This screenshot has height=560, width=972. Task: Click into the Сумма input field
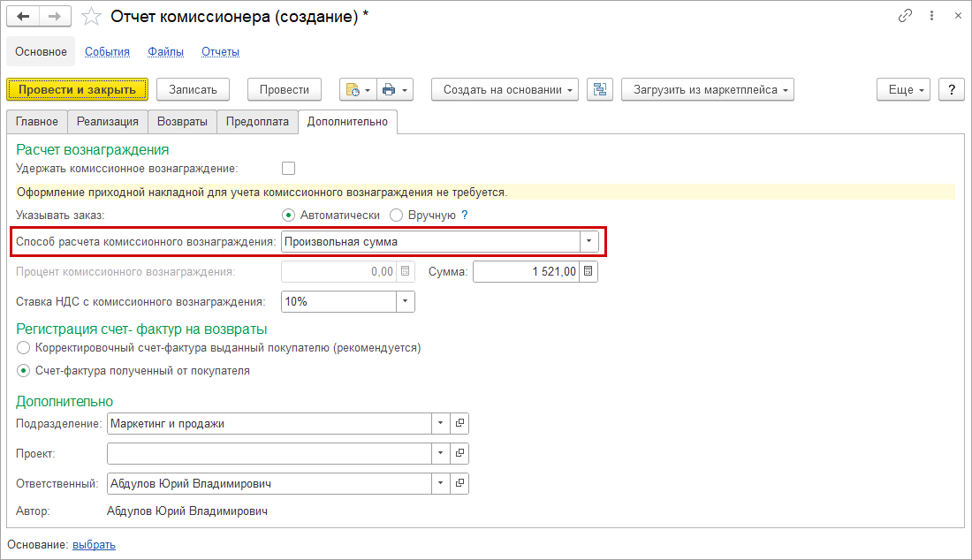click(x=526, y=271)
